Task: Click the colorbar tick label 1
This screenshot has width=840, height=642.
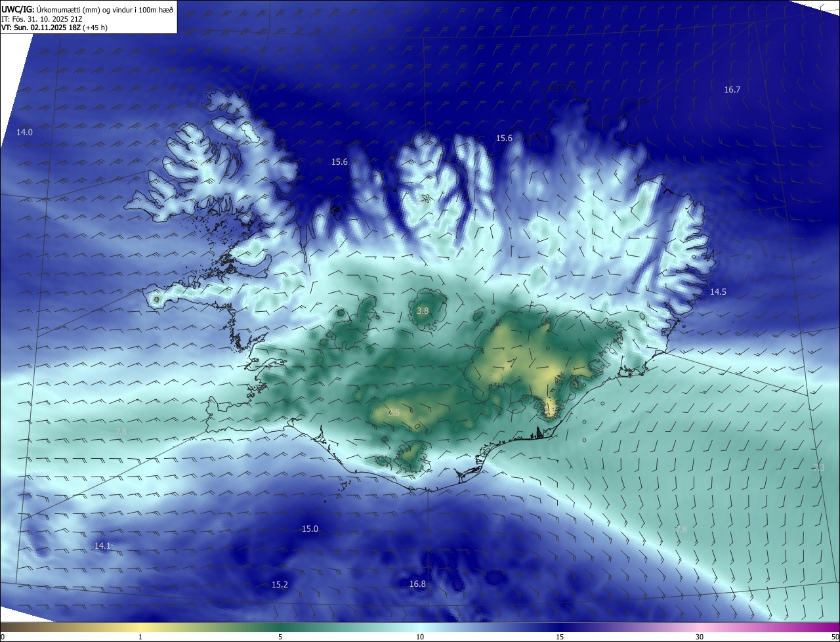Action: (x=140, y=637)
